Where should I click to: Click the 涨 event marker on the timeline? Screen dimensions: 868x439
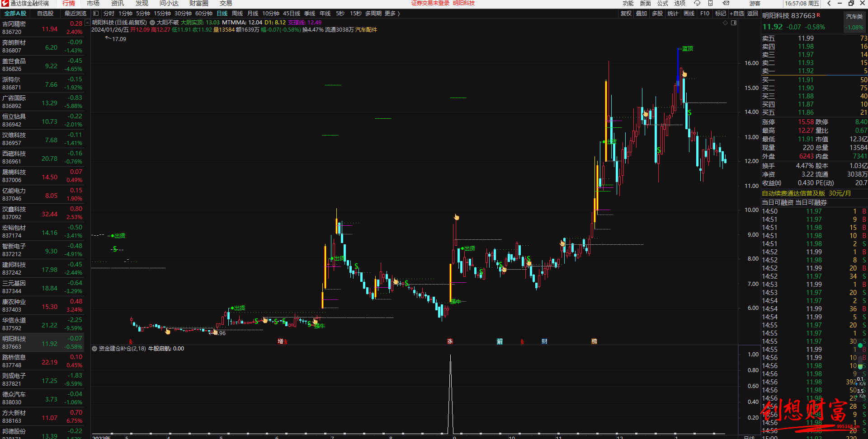click(450, 341)
